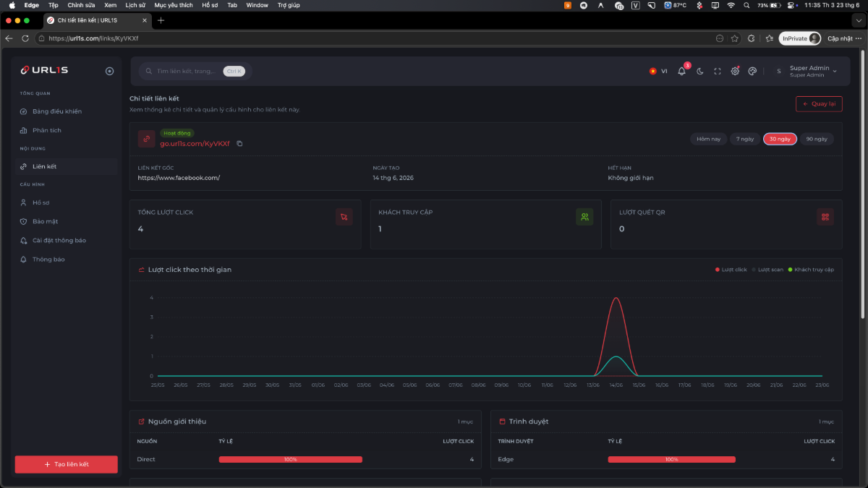Viewport: 868px width, 488px height.
Task: Copy the short link with the copy icon
Action: pos(239,143)
